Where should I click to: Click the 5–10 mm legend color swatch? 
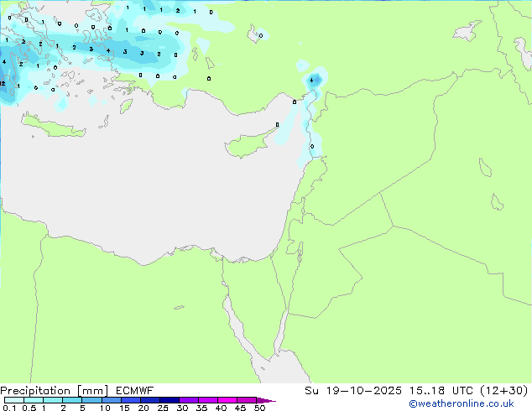[91, 400]
